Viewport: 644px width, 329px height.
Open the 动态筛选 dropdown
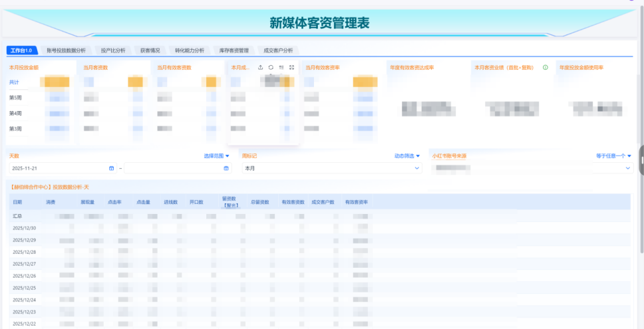(407, 156)
